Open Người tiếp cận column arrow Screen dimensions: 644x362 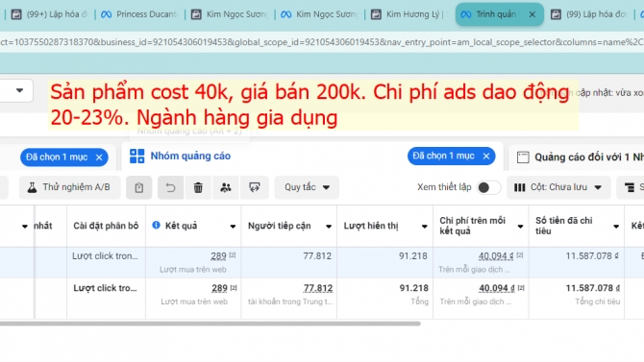pos(329,227)
